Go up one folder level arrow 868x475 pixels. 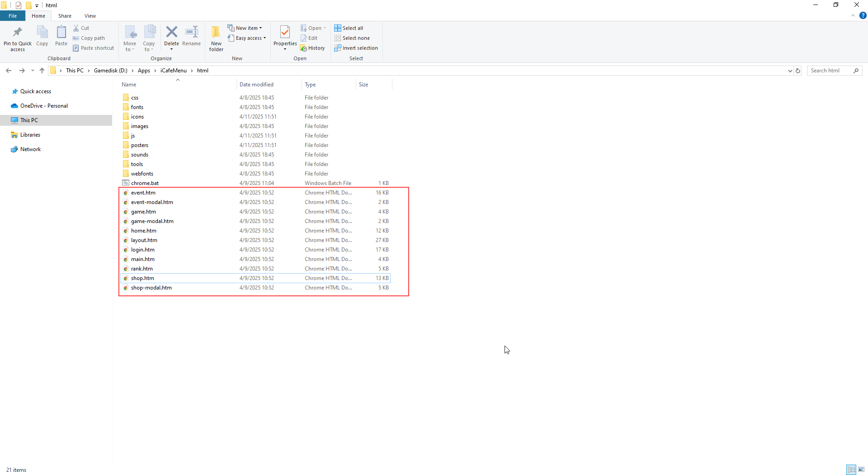(x=42, y=71)
